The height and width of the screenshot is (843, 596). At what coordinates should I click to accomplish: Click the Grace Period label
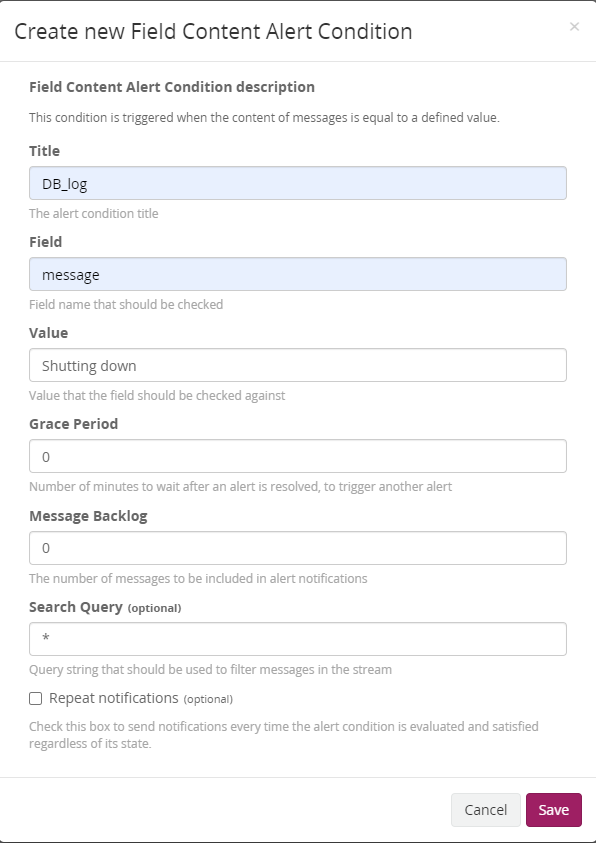(73, 424)
